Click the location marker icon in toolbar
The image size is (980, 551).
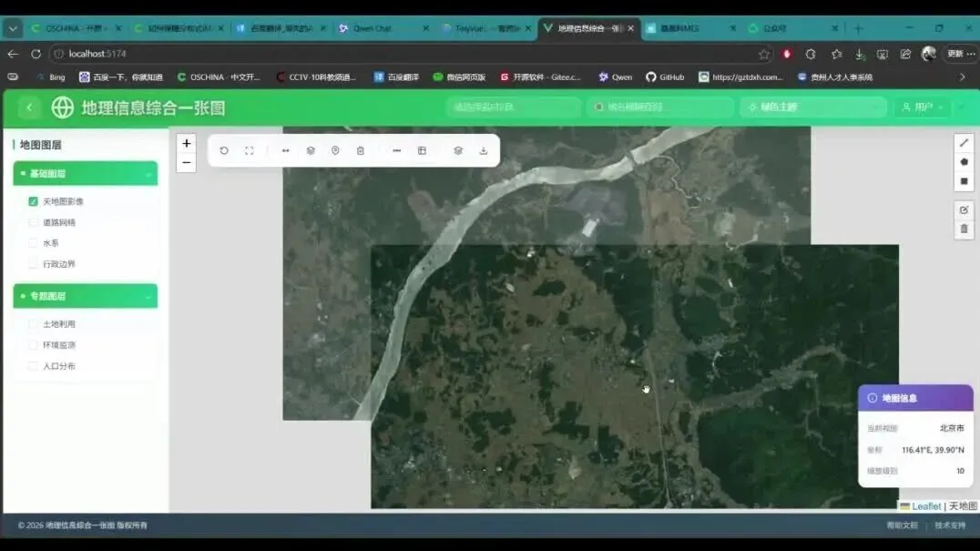click(334, 150)
